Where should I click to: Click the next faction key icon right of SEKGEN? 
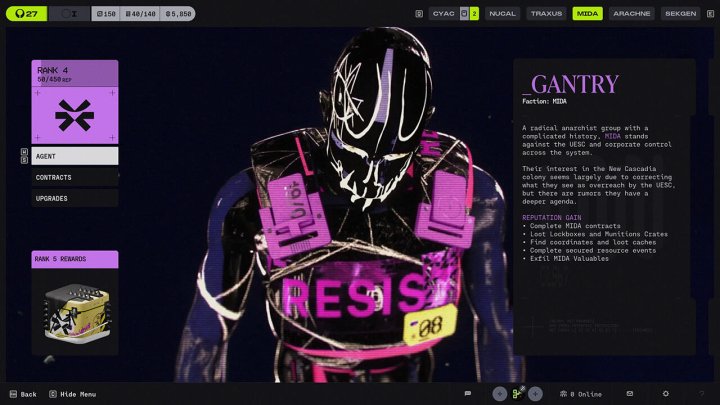click(x=710, y=14)
